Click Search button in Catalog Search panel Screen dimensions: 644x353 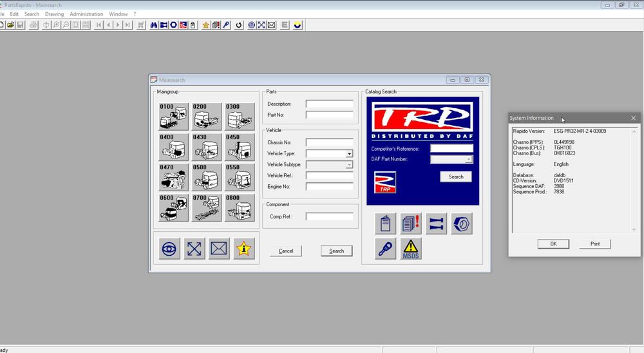[x=456, y=176]
